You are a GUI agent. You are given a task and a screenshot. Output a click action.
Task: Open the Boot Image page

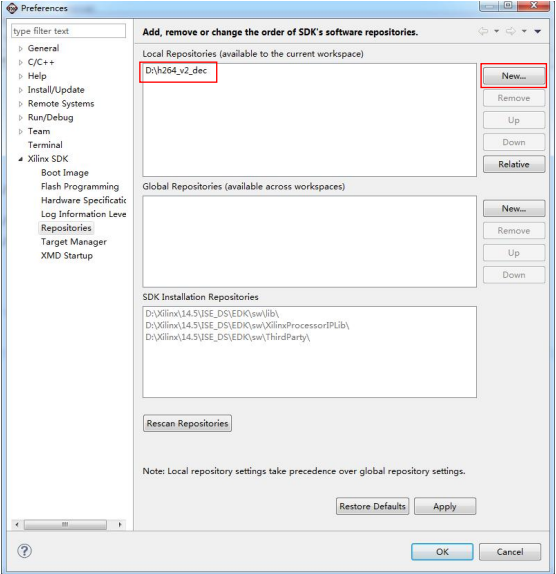pos(65,173)
